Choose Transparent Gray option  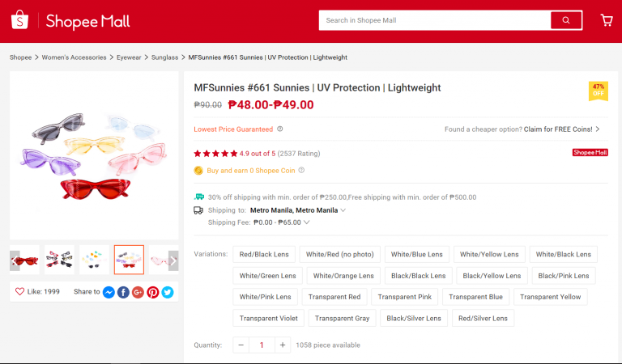[x=343, y=318]
